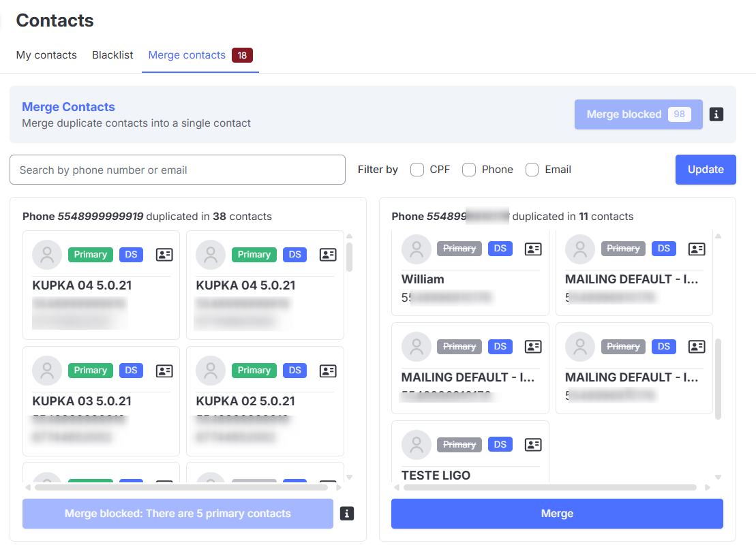Click the contact name TESTE LIGO
This screenshot has height=545, width=756.
(x=436, y=475)
